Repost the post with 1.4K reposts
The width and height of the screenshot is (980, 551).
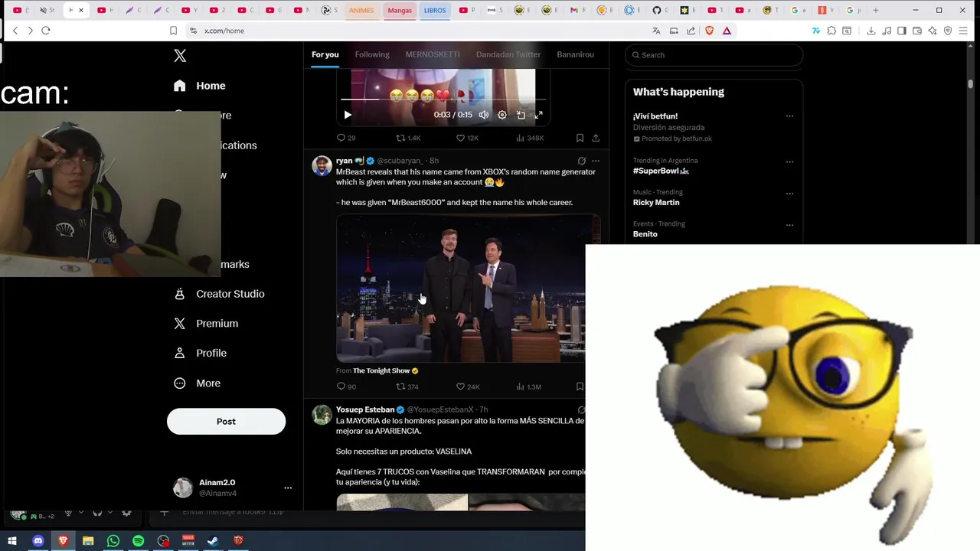tap(408, 138)
